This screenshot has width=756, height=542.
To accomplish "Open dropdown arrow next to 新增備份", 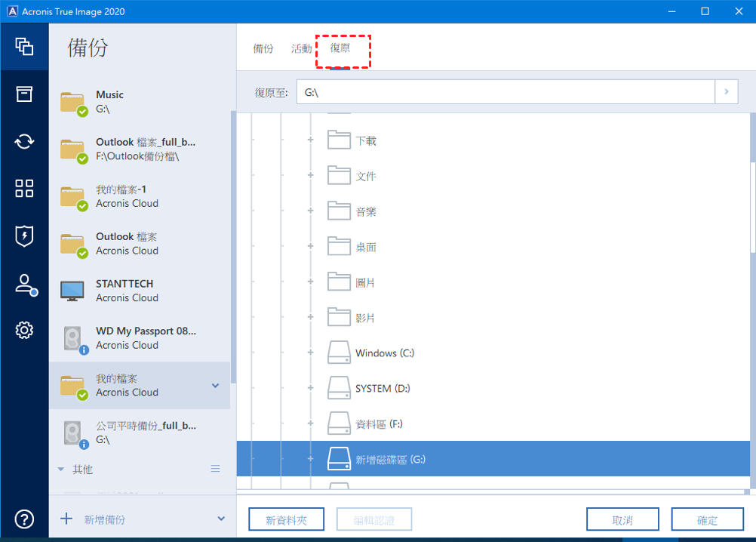I will (x=221, y=519).
